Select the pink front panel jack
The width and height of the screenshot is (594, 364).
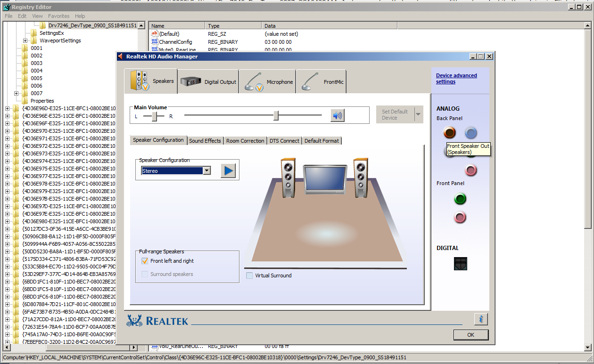click(x=460, y=217)
